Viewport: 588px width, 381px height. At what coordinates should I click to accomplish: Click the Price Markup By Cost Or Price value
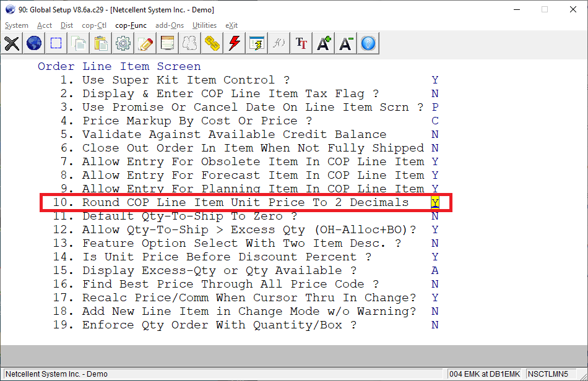tap(435, 121)
